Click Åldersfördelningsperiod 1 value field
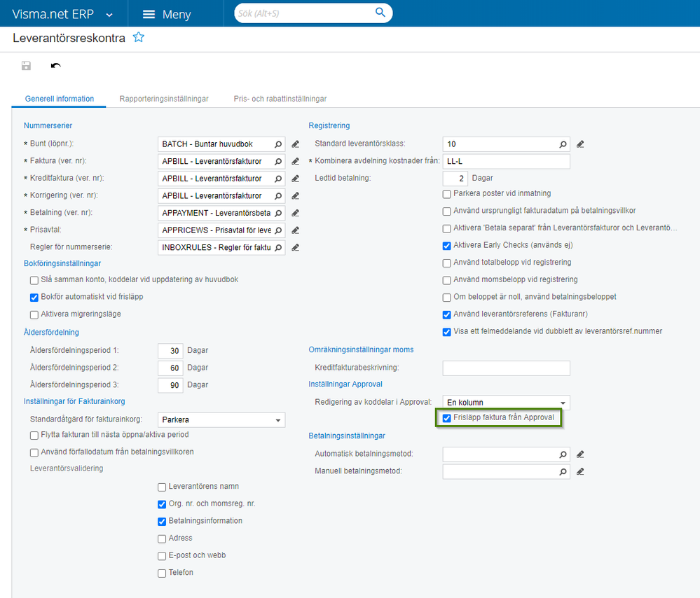Screen dimensions: 700x598 [170, 351]
